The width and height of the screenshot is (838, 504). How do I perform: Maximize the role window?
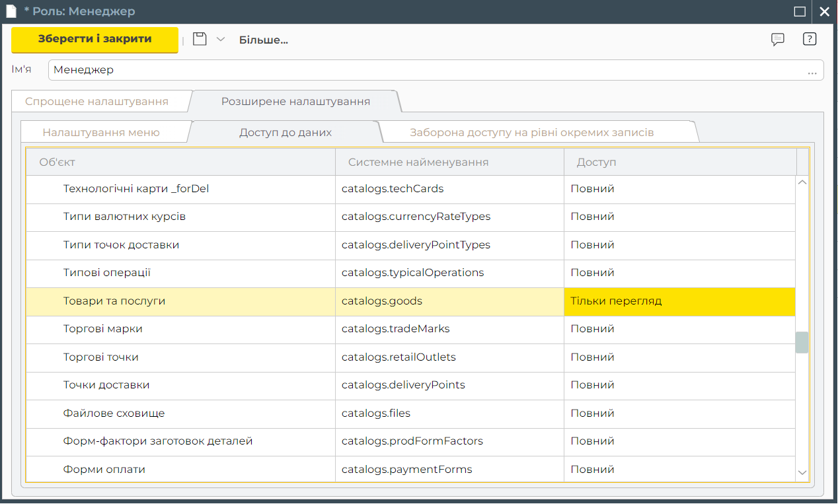coord(800,11)
